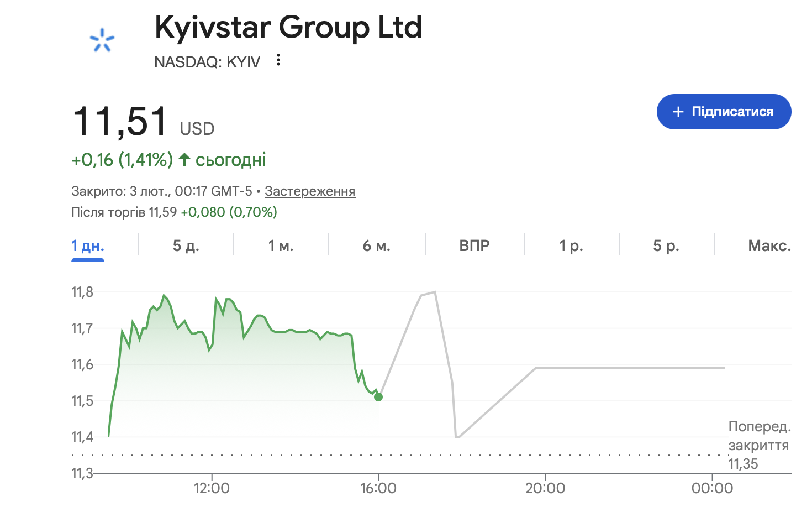
Task: Switch to the 1 р. range tab
Action: point(571,246)
